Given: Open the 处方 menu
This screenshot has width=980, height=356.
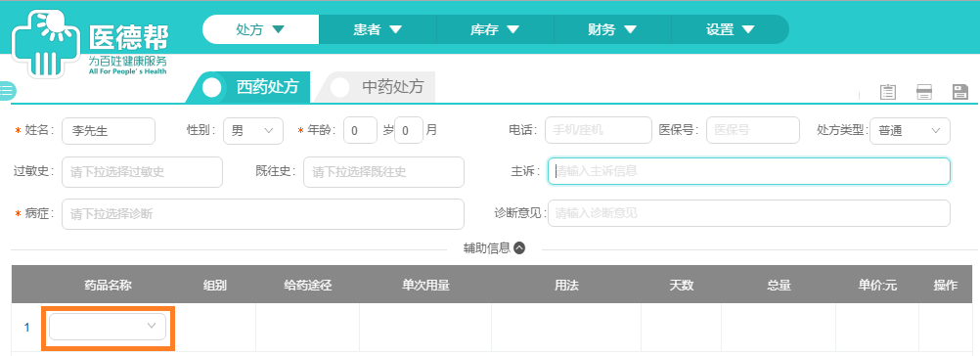Looking at the screenshot, I should [x=260, y=29].
